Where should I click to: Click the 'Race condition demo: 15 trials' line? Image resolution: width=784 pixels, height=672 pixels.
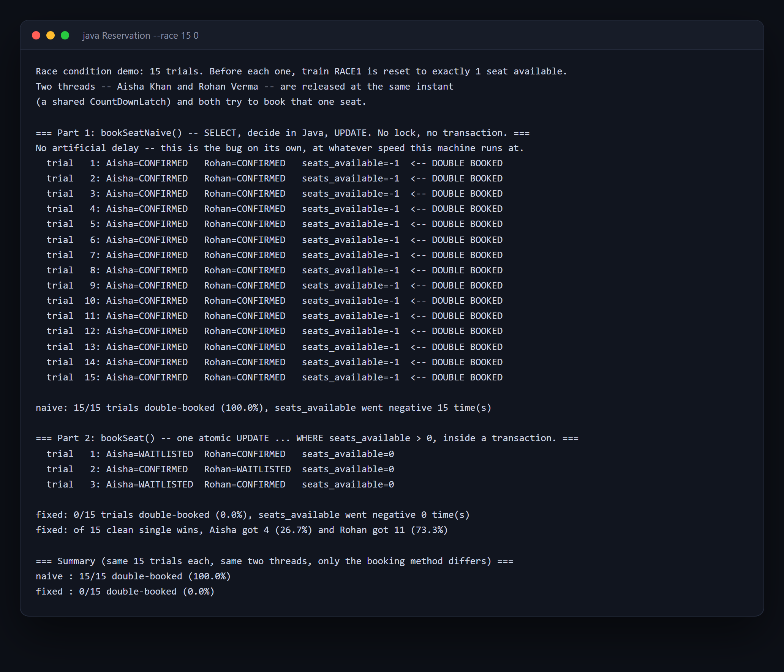(301, 71)
